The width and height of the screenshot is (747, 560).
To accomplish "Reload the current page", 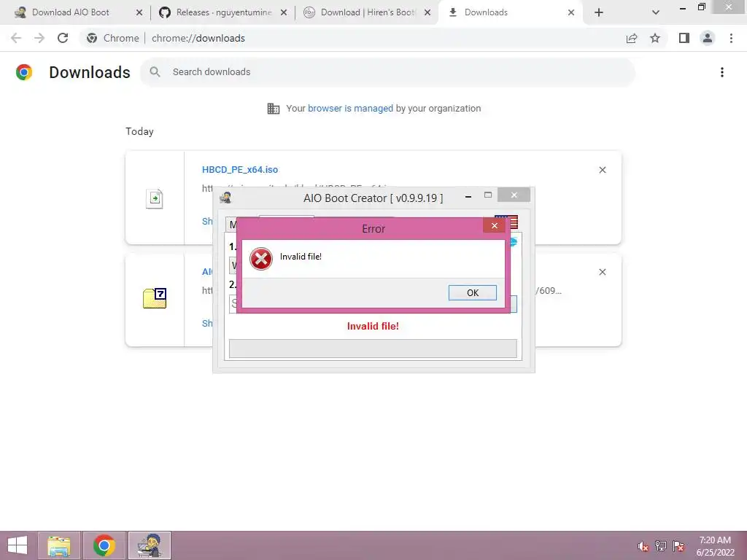I will pyautogui.click(x=63, y=38).
